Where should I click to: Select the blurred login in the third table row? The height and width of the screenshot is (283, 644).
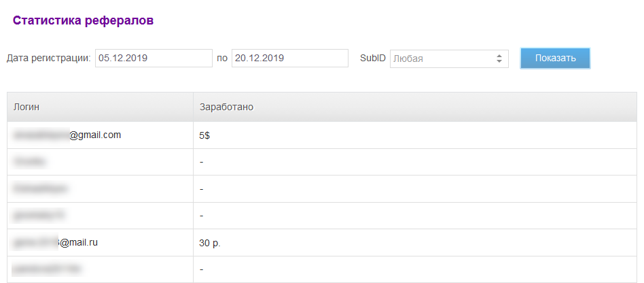pos(41,188)
